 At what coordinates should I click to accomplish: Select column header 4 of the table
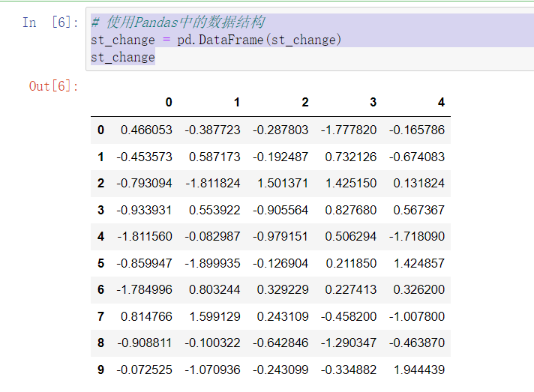tap(441, 102)
